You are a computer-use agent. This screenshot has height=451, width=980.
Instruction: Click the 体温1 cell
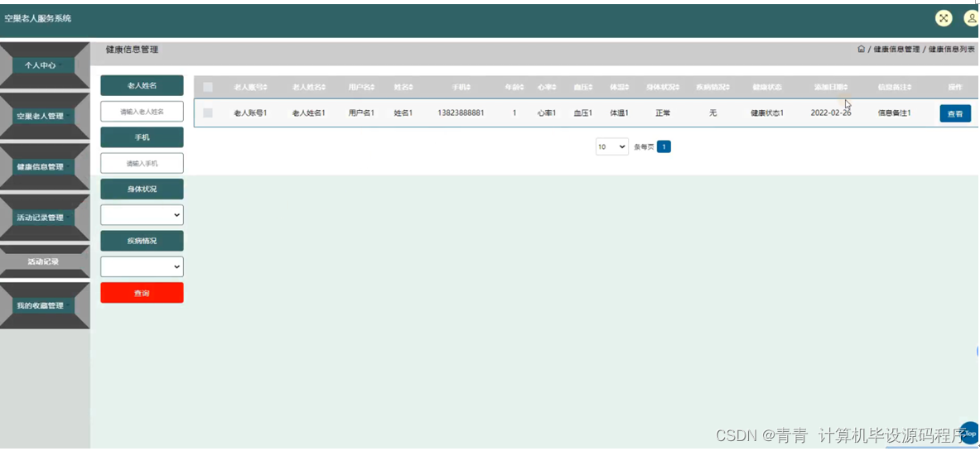point(620,113)
